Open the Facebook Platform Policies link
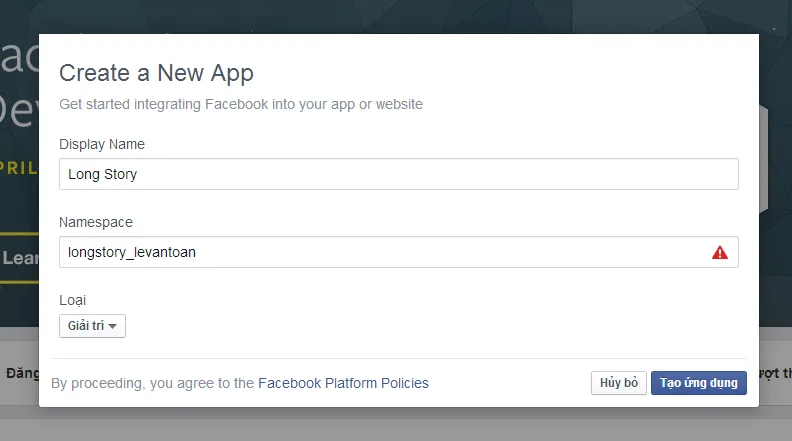Image resolution: width=792 pixels, height=441 pixels. coord(343,383)
